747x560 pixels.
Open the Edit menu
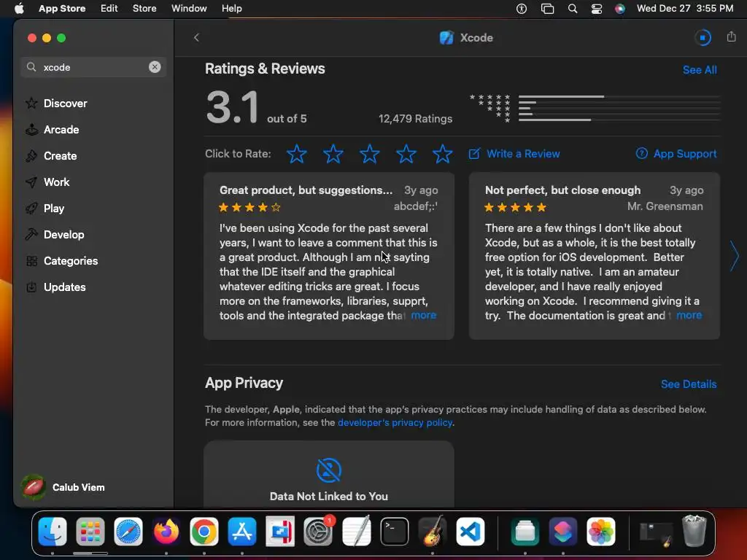click(109, 9)
